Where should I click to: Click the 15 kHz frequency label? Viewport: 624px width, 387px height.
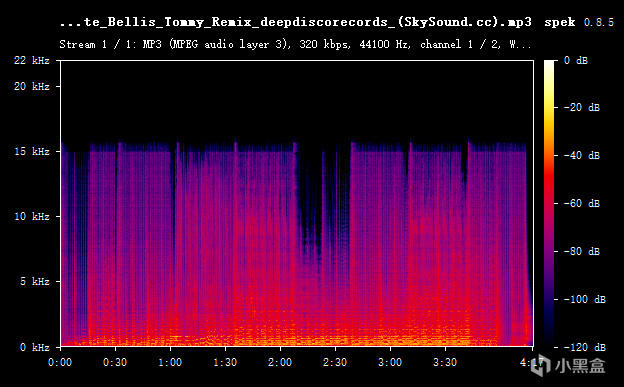pos(32,152)
